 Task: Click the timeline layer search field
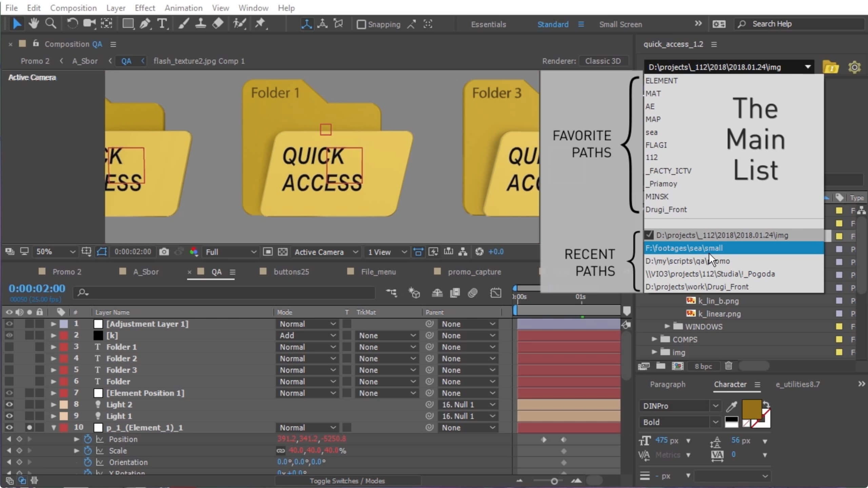point(224,293)
